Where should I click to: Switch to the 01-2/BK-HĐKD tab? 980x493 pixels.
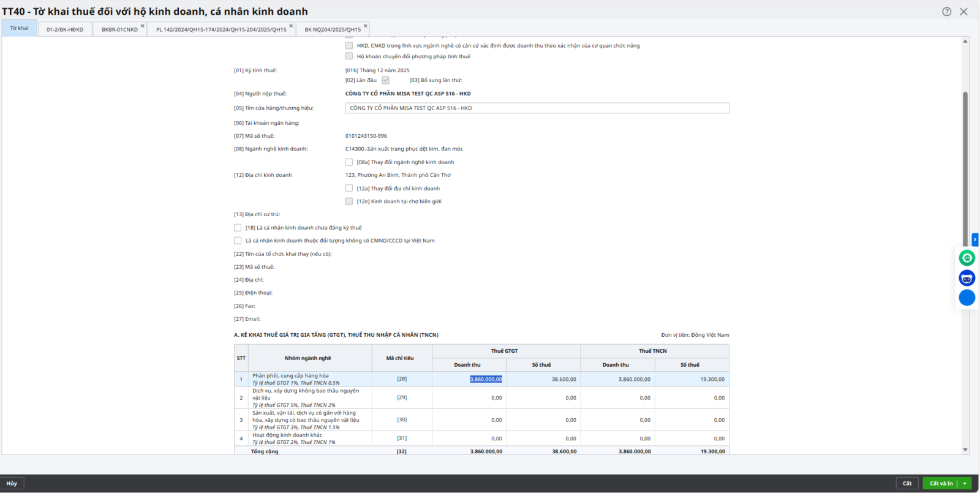65,29
